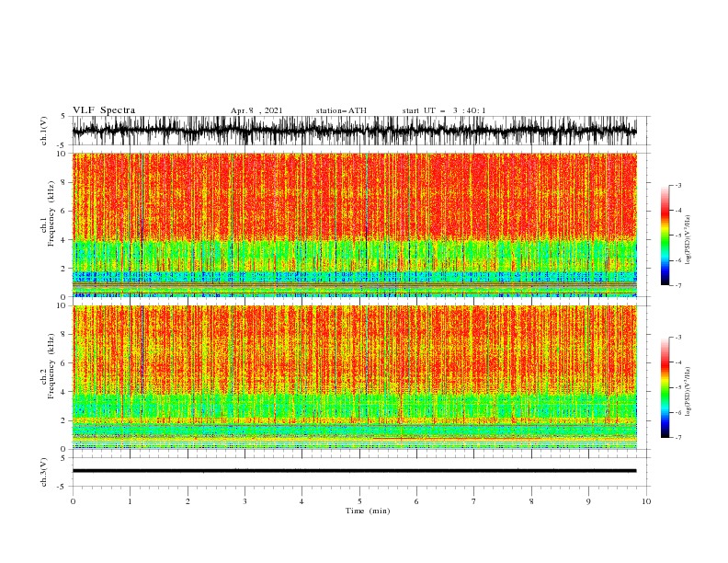Click the ch.1 voltage waveform trace
728x563 pixels.
point(354,131)
